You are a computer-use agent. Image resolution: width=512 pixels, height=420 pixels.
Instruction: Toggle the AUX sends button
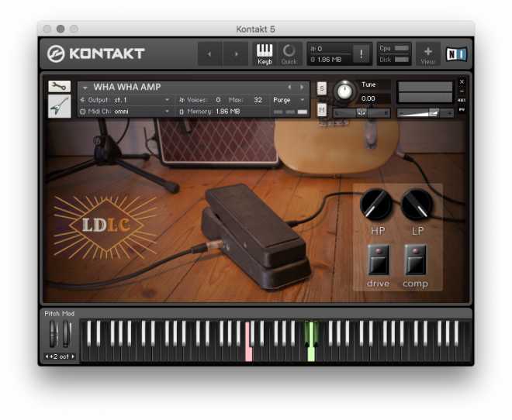[x=462, y=100]
